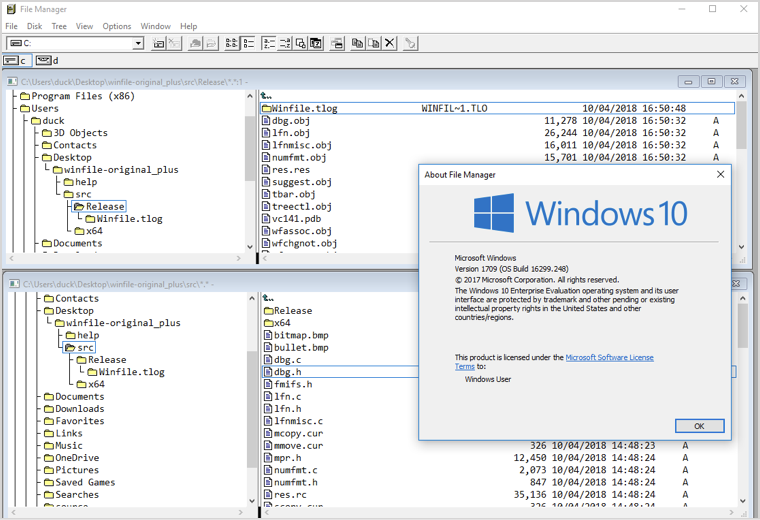The width and height of the screenshot is (760, 520).
Task: Select res.rc in the lower file list
Action: click(285, 495)
